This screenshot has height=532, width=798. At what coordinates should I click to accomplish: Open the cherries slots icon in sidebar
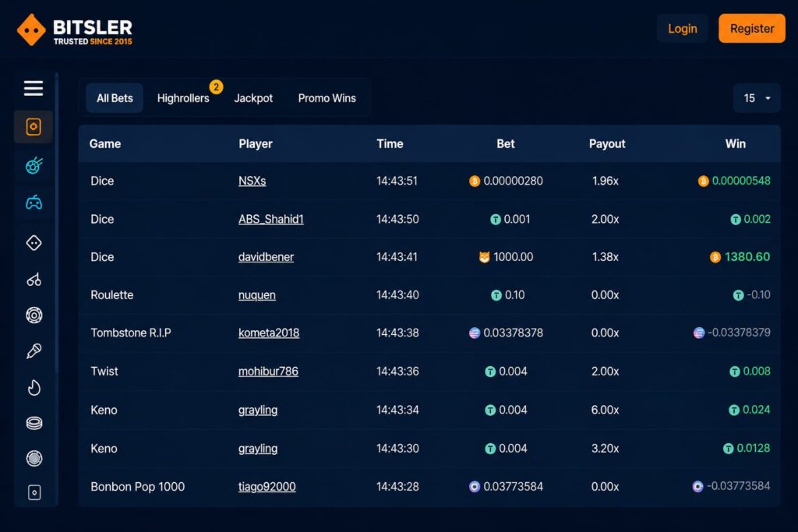pos(34,279)
